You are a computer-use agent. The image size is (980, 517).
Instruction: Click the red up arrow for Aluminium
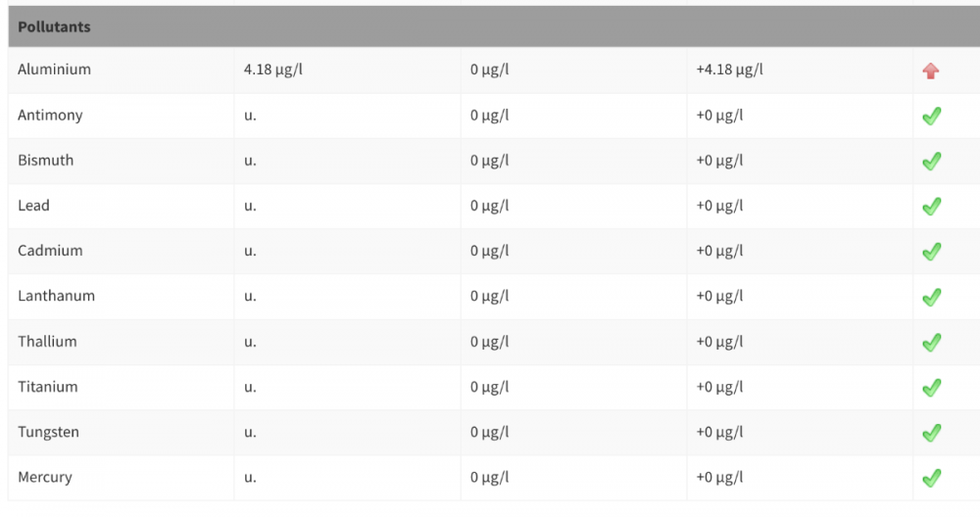(x=931, y=70)
